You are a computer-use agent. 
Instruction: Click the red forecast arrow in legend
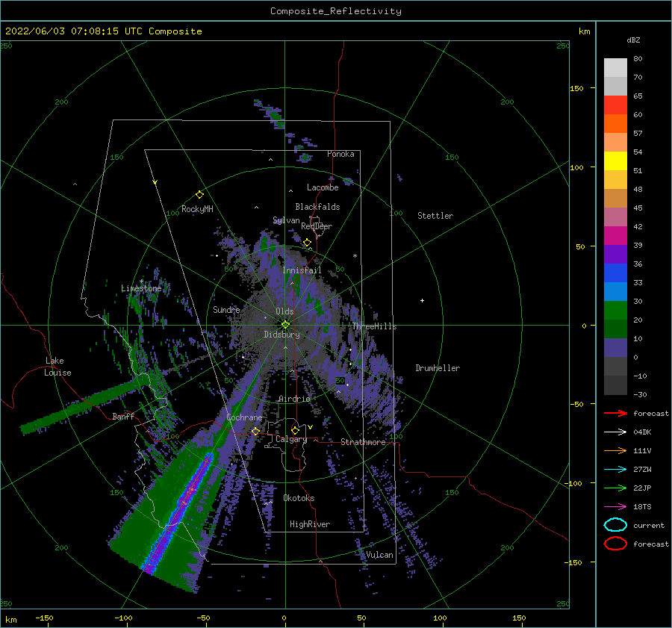[615, 413]
